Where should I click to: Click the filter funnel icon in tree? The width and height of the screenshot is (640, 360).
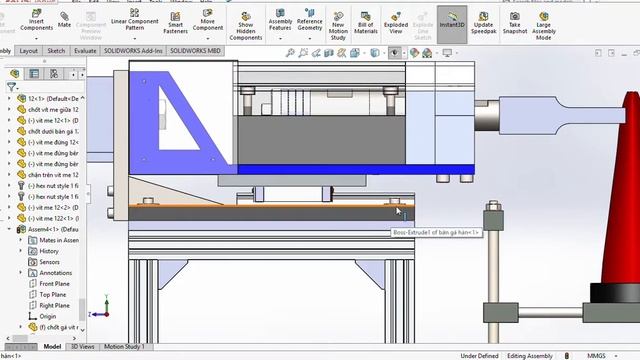point(11,87)
